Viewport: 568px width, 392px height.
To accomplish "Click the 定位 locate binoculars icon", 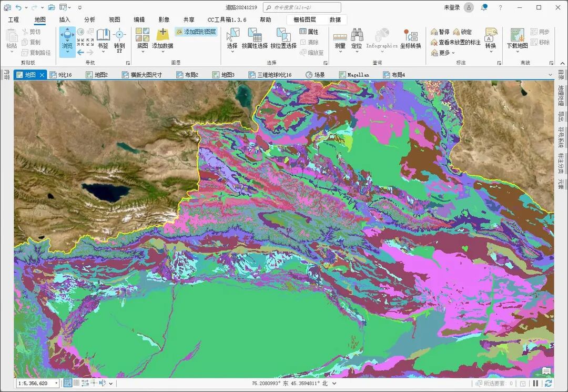I will tap(357, 35).
